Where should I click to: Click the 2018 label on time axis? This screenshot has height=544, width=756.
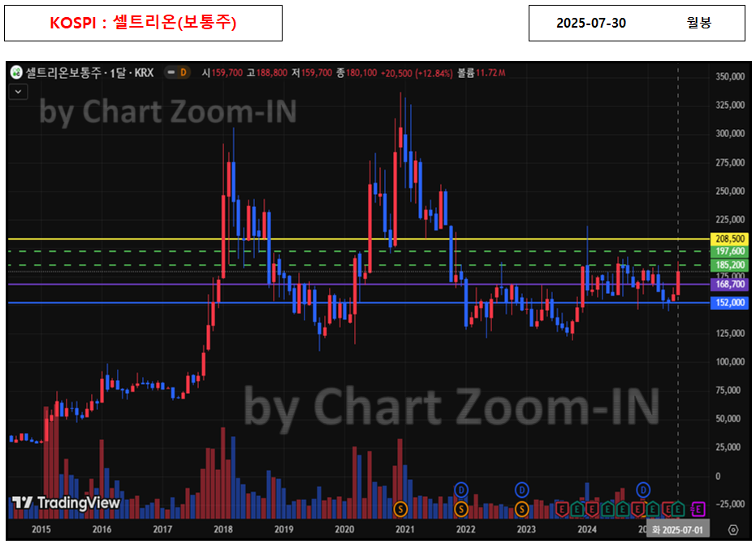[222, 529]
